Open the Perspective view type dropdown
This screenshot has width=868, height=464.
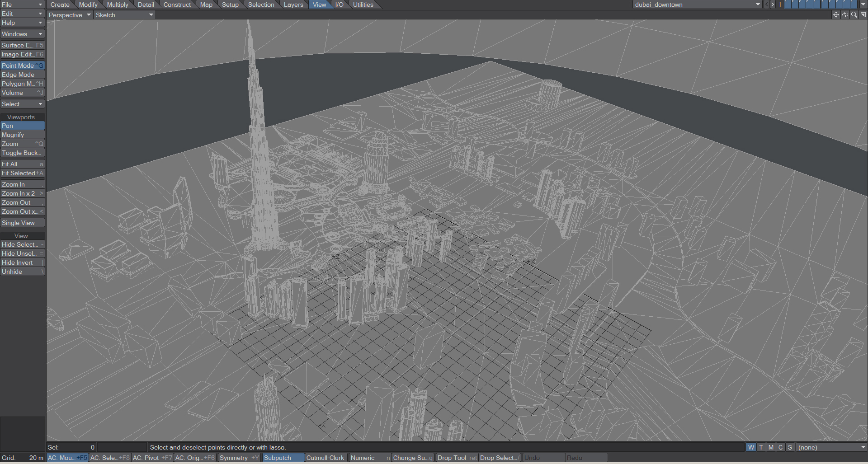point(69,14)
